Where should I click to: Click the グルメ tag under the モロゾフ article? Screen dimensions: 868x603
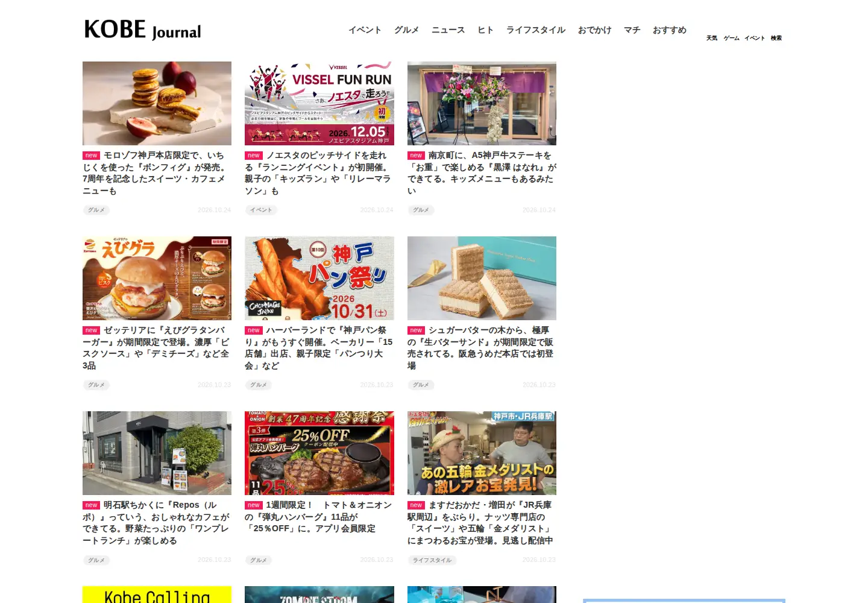(96, 210)
